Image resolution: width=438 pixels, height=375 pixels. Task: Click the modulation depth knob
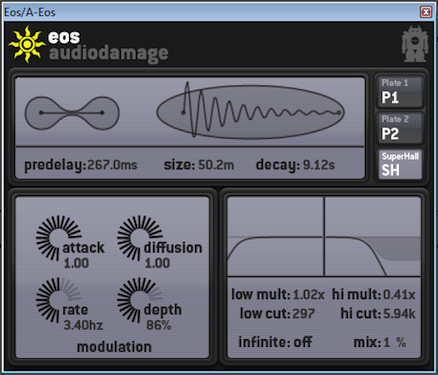(x=139, y=300)
